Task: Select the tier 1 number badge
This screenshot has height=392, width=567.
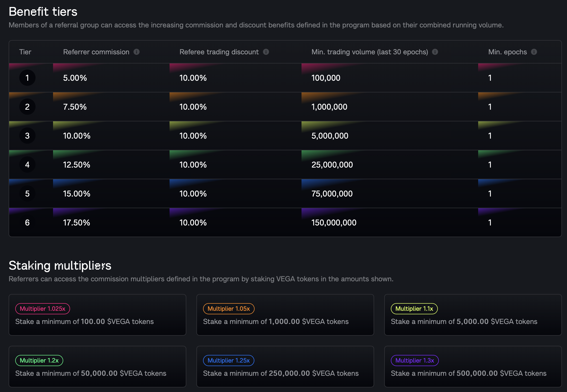Action: [x=27, y=78]
